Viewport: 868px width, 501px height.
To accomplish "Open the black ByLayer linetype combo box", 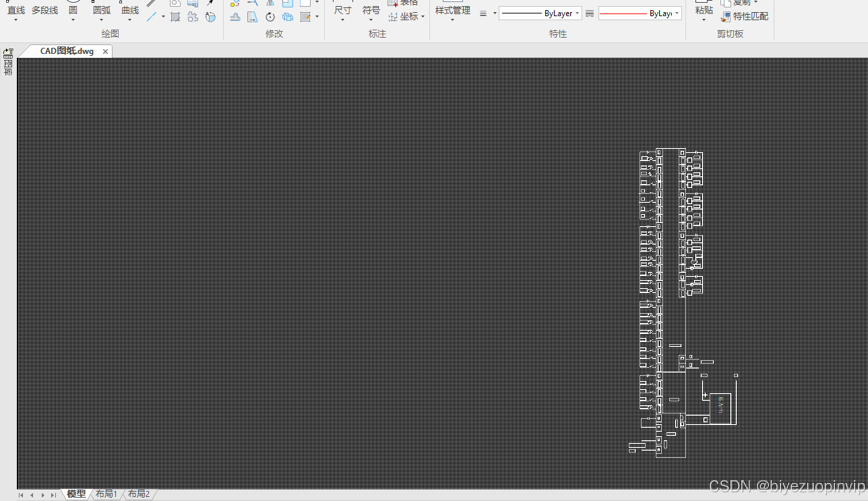I will coord(540,13).
